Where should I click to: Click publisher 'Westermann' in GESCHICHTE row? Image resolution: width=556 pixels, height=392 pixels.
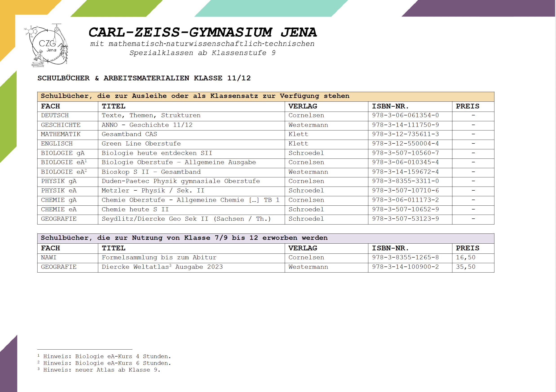308,125
